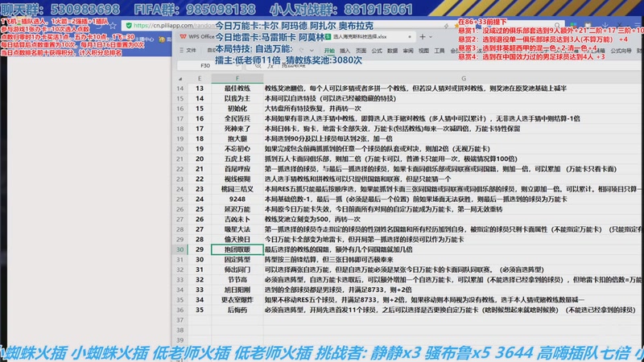Select row header 14
The width and height of the screenshot is (644, 362).
(x=180, y=88)
